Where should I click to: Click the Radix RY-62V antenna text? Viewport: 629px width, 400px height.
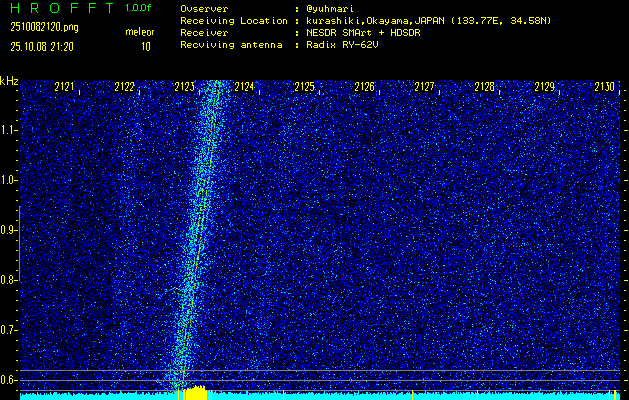pos(344,46)
